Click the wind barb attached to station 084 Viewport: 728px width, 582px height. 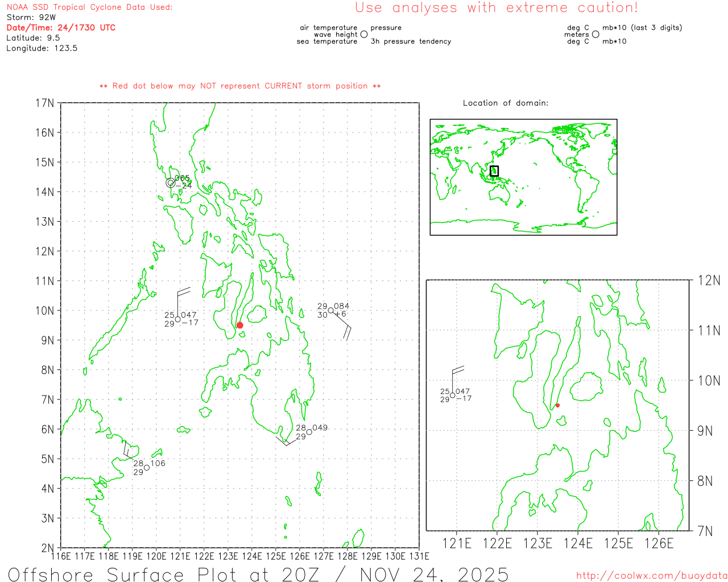tap(342, 326)
